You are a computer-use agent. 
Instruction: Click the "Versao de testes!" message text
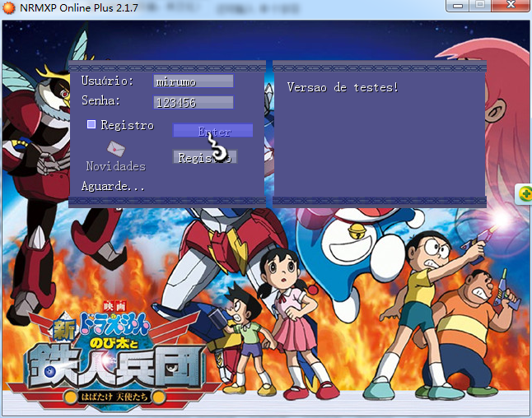(343, 87)
